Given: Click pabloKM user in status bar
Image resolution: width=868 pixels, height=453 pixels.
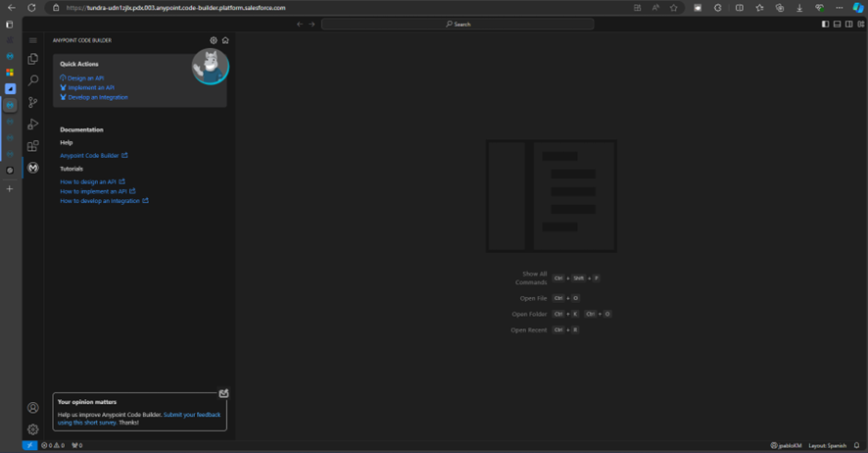Looking at the screenshot, I should 786,445.
